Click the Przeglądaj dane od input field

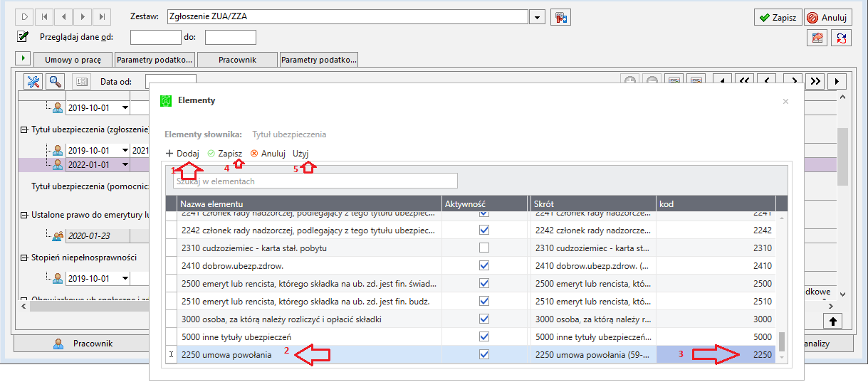[x=156, y=37]
